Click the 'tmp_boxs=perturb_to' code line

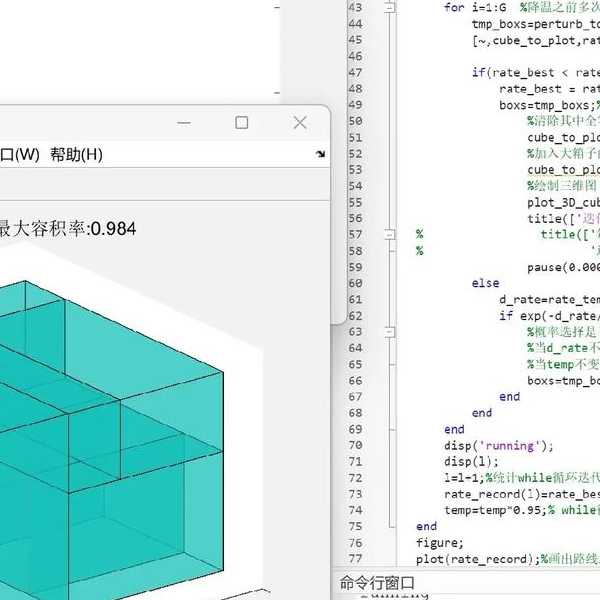(536, 24)
